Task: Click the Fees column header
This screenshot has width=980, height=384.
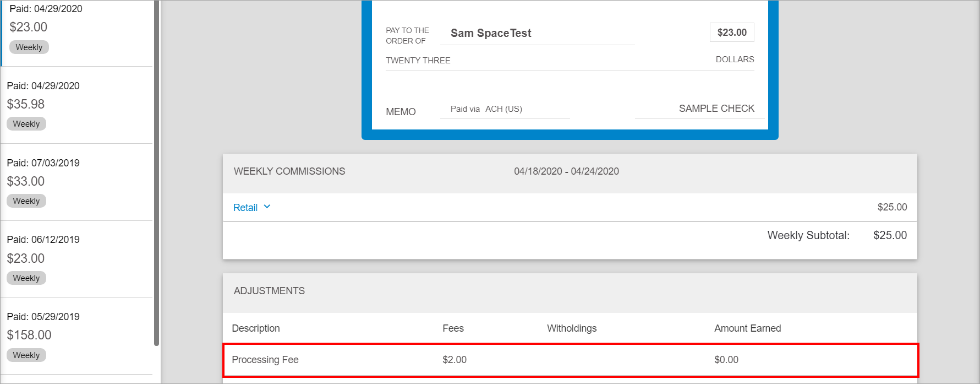Action: pyautogui.click(x=453, y=328)
